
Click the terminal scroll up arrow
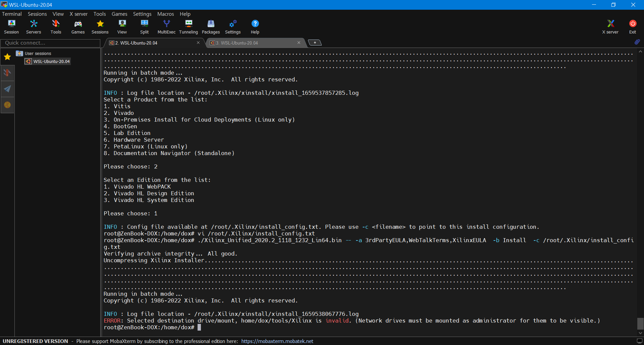click(x=640, y=52)
